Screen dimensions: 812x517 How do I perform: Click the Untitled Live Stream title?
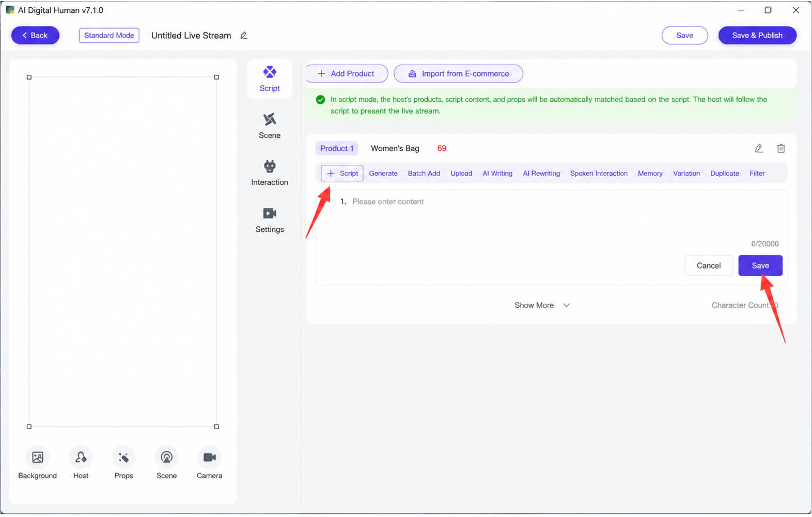click(x=191, y=36)
